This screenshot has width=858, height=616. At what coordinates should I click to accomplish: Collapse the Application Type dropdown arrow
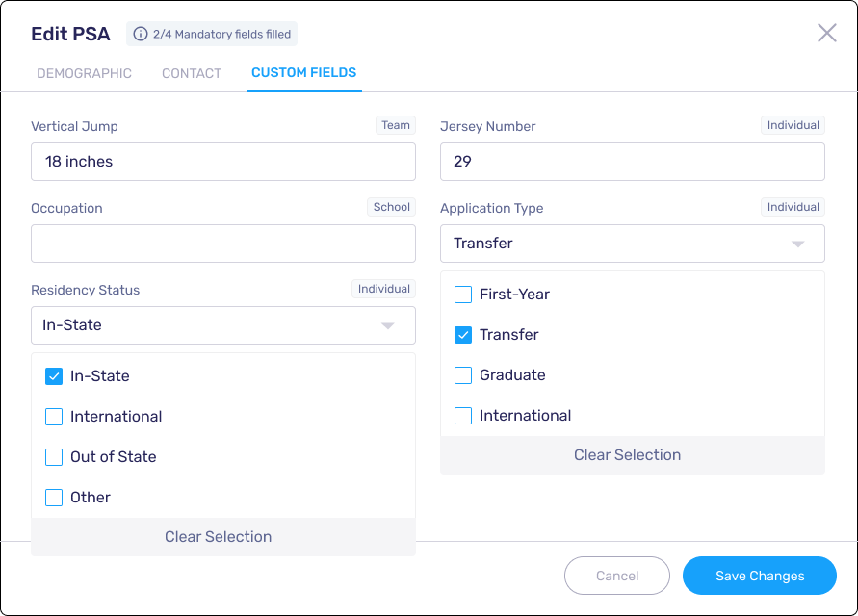tap(797, 244)
